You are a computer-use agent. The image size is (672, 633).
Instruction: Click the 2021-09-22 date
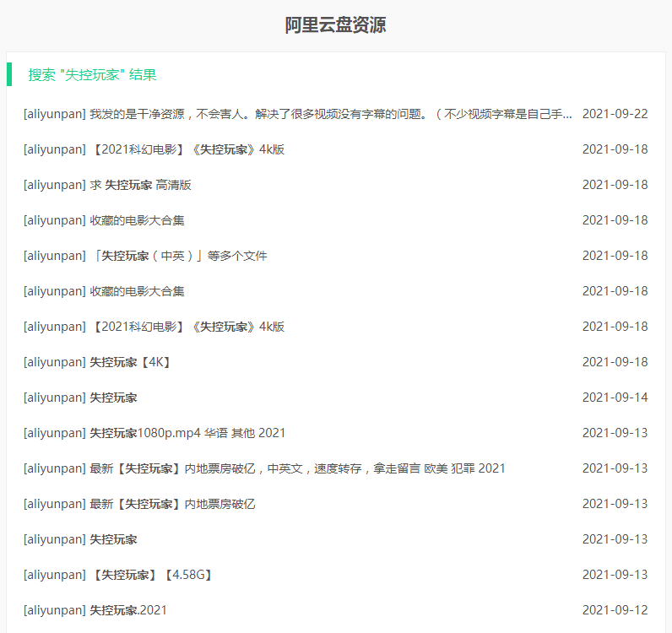click(x=615, y=114)
